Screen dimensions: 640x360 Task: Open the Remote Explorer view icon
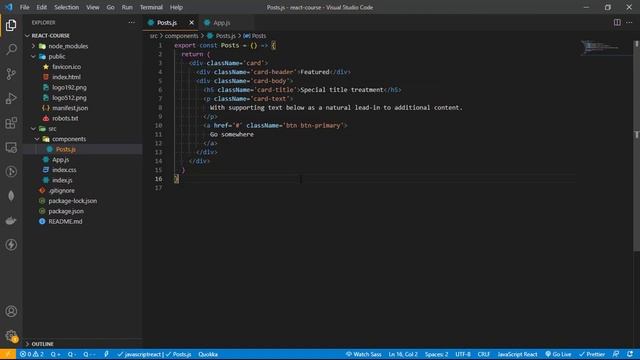tap(11, 147)
